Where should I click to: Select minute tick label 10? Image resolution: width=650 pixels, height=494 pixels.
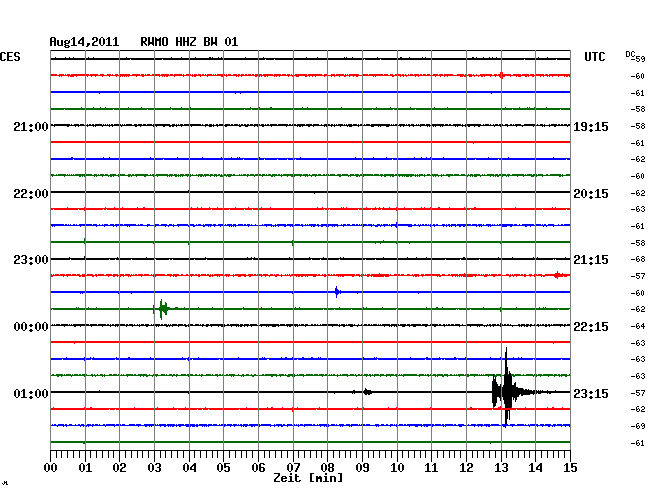[397, 468]
